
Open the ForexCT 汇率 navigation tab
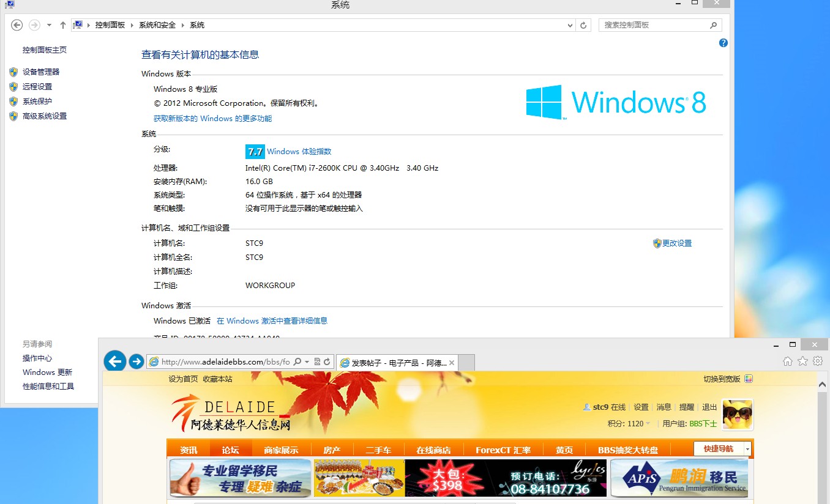click(x=503, y=450)
